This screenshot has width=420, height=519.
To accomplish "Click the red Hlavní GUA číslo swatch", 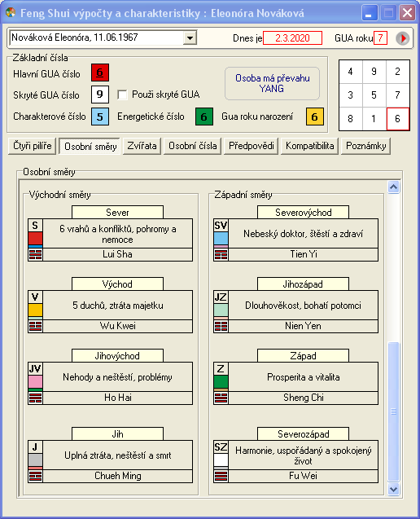I will pyautogui.click(x=100, y=73).
